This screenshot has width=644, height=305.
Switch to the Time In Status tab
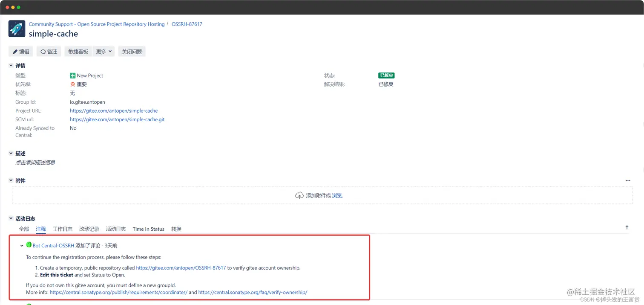(148, 229)
